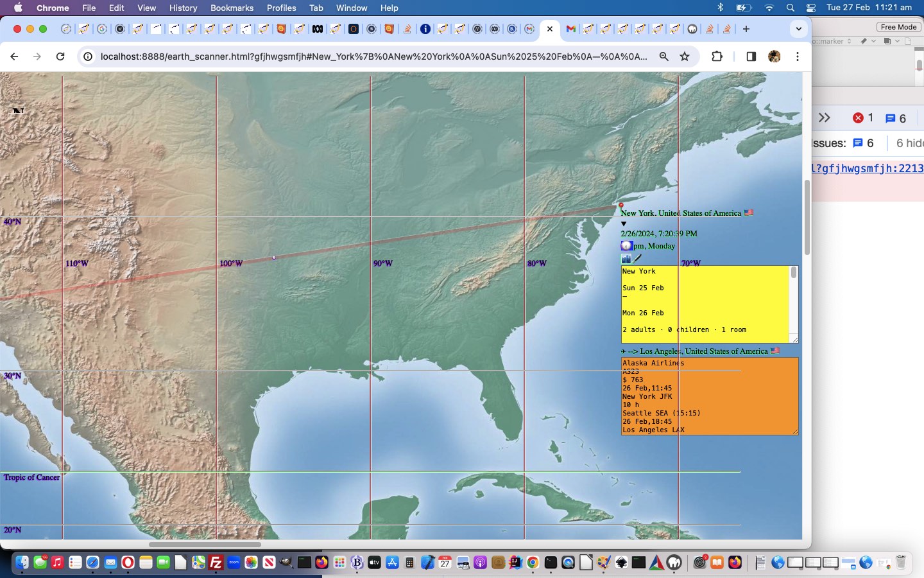924x578 pixels.
Task: Open the tab search dropdown chevron
Action: pos(798,29)
